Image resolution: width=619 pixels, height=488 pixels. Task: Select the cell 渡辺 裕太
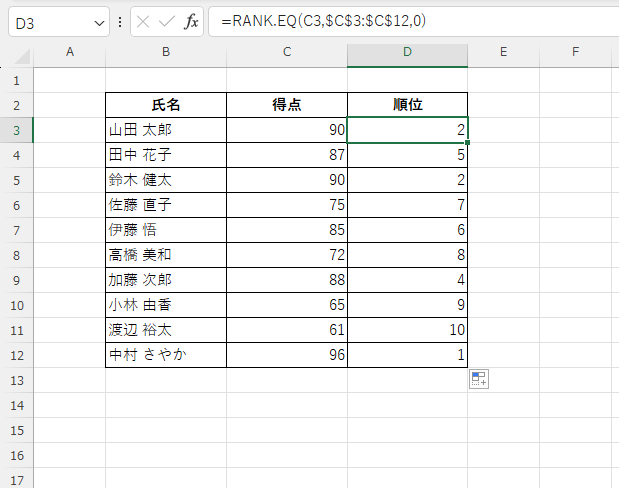pos(166,330)
